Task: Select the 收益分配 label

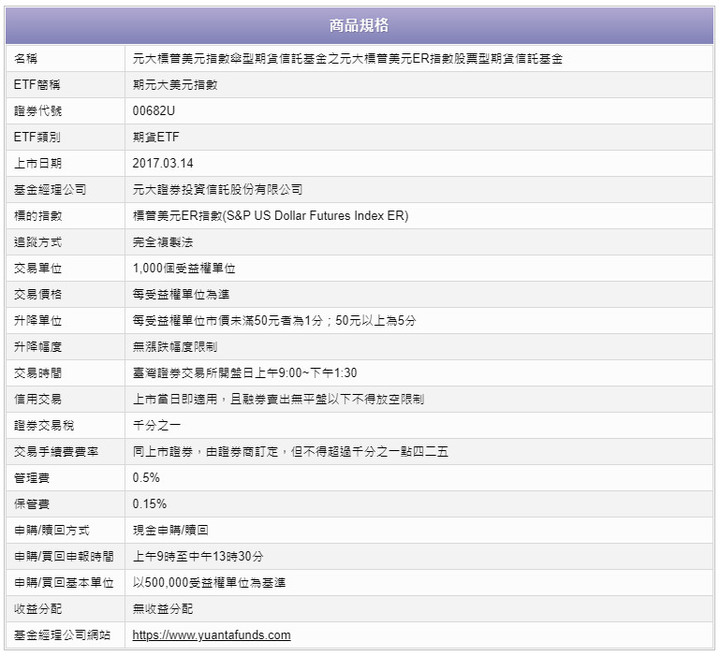Action: [x=38, y=609]
